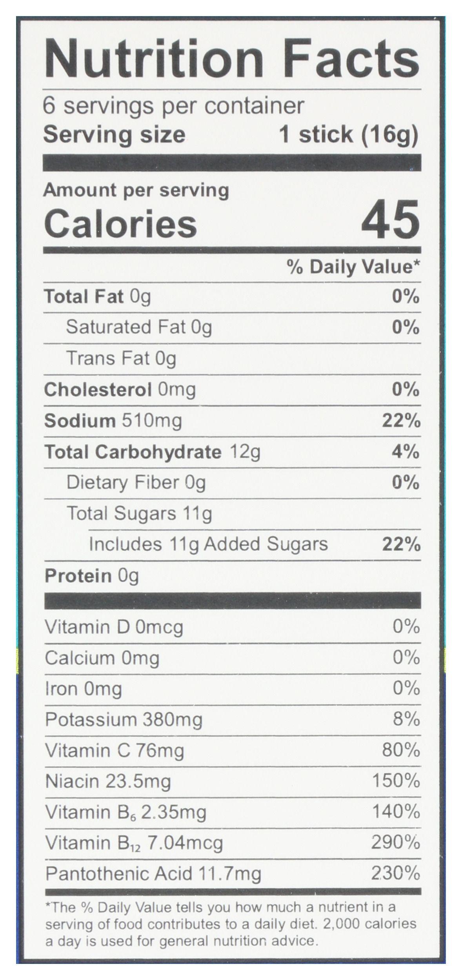Click the Potassium 380mg row
Image resolution: width=462 pixels, height=980 pixels.
coord(124,719)
